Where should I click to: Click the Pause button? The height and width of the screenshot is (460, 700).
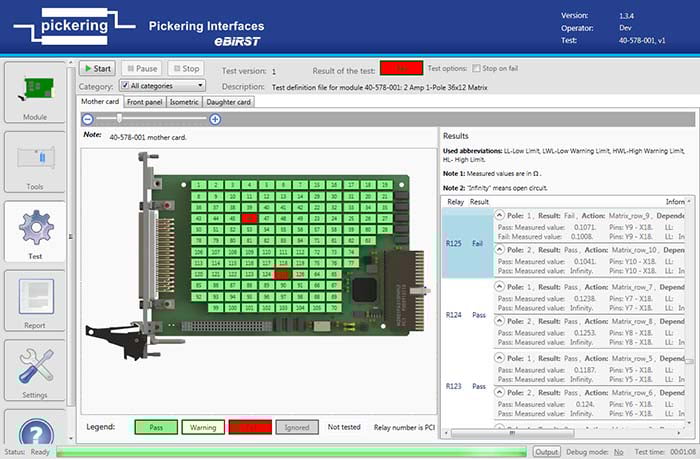click(x=142, y=68)
